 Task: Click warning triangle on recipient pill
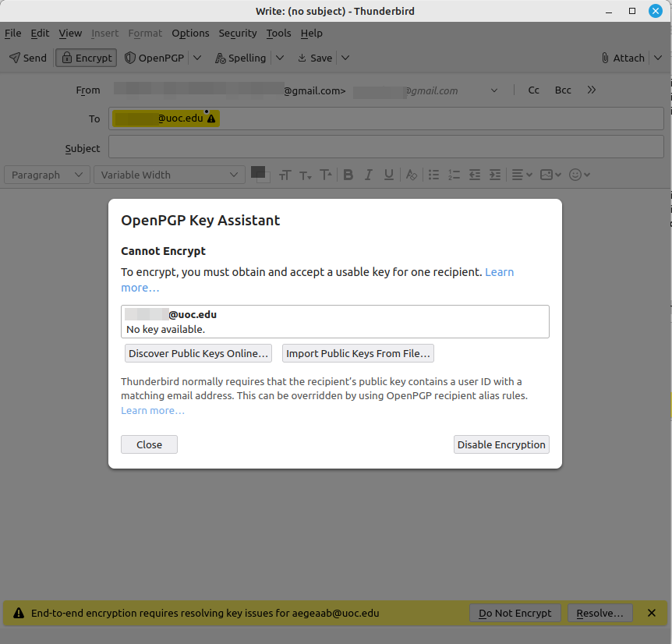pos(211,119)
